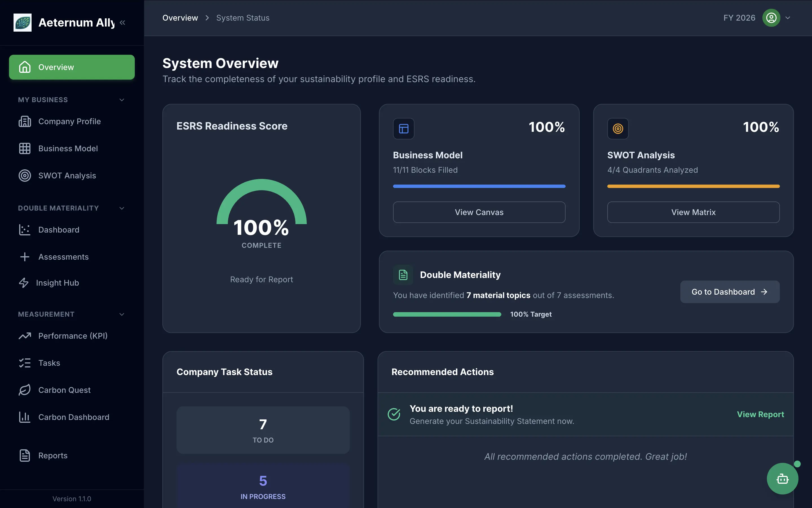Click the Performance (KPI) trending icon
Screen dimensions: 812x508
pyautogui.click(x=25, y=336)
